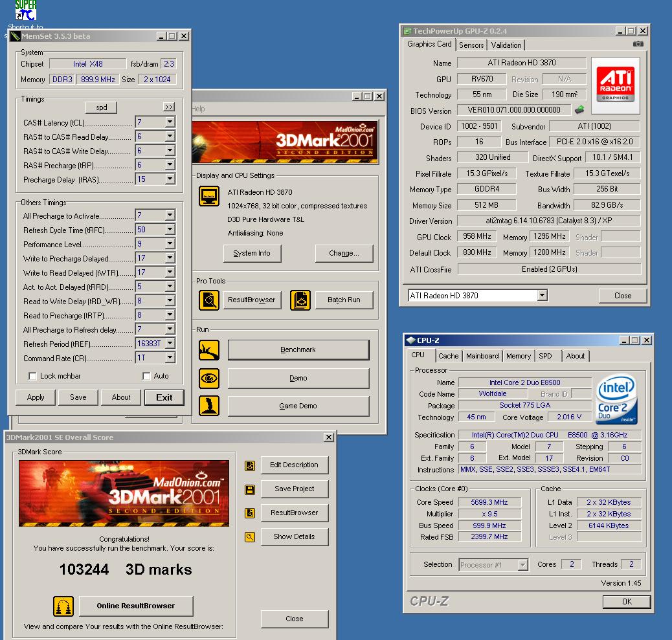672x640 pixels.
Task: Open the CPU-Z About tab
Action: point(575,356)
